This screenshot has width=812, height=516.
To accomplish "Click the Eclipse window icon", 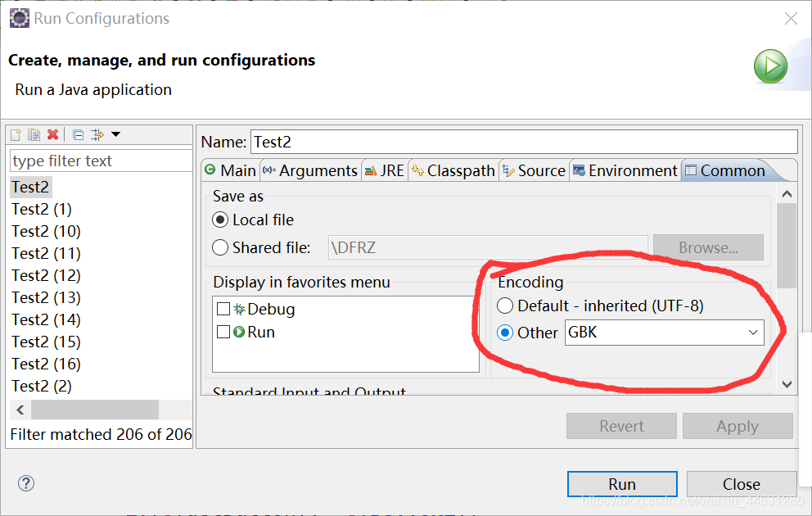I will 19,18.
